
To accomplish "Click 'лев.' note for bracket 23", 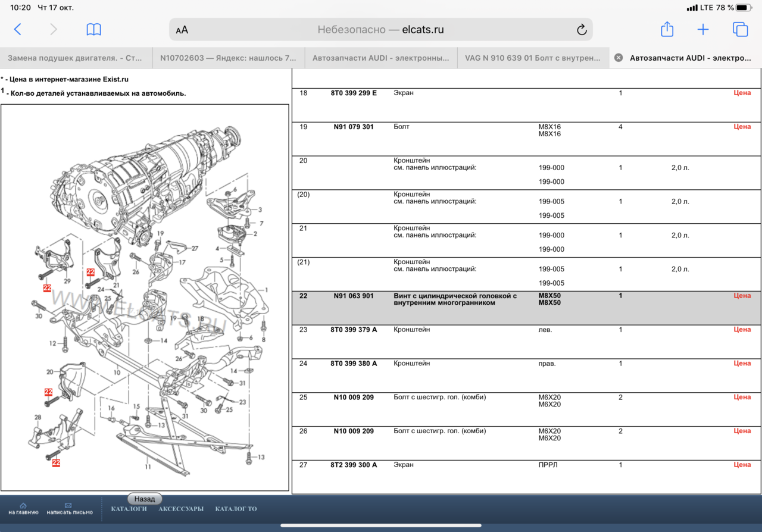I will pos(545,329).
